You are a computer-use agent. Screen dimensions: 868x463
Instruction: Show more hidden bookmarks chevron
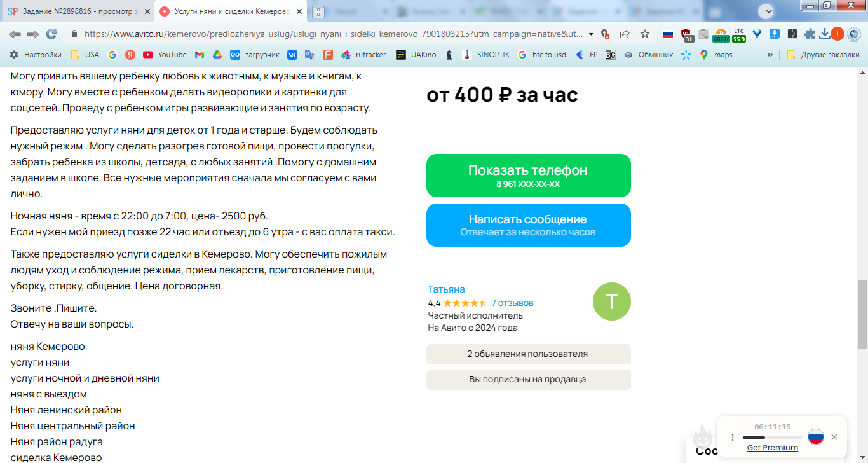(x=770, y=55)
